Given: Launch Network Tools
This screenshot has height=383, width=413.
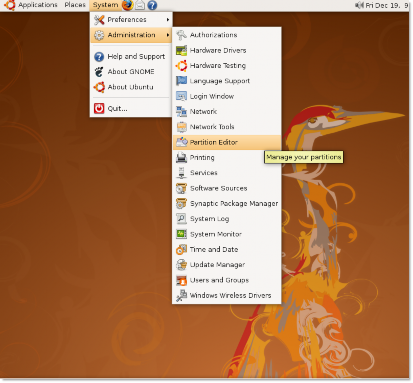Looking at the screenshot, I should (x=227, y=127).
